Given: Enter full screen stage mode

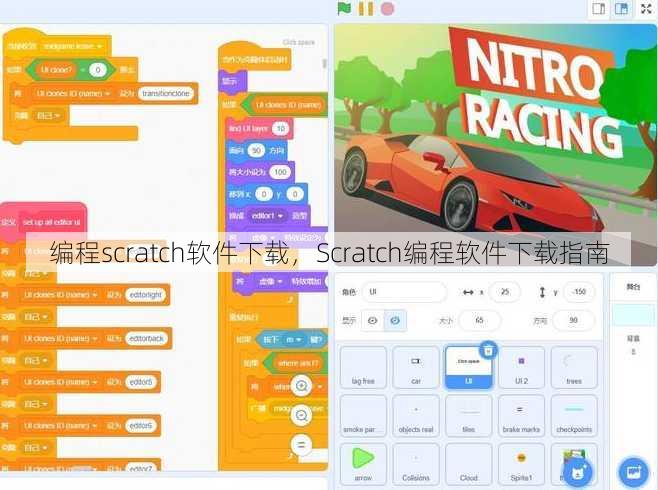Looking at the screenshot, I should (x=646, y=8).
